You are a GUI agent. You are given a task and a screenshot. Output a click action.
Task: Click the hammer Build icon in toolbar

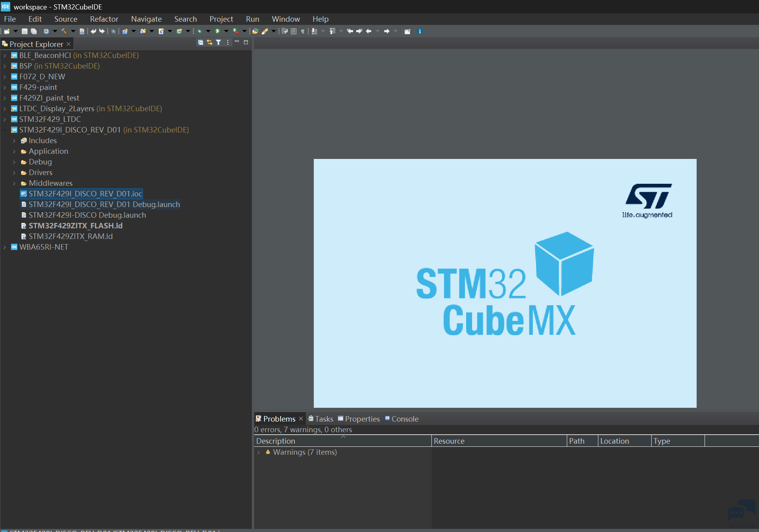pyautogui.click(x=64, y=31)
